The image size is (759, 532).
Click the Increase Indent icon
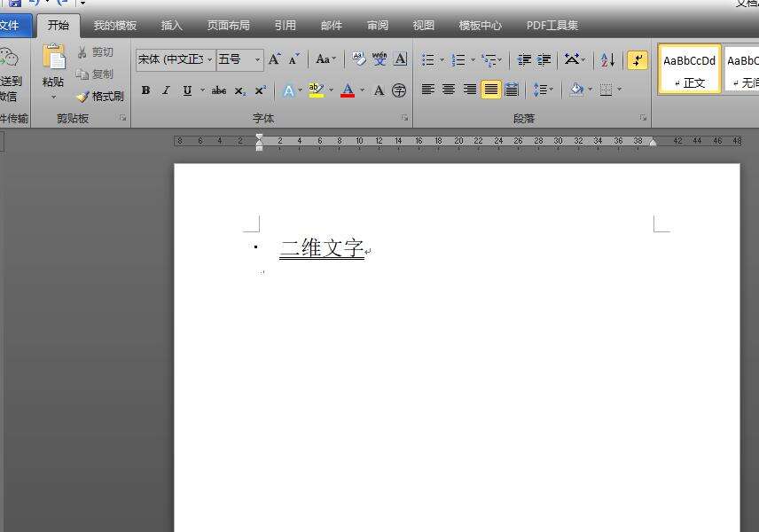tap(544, 60)
